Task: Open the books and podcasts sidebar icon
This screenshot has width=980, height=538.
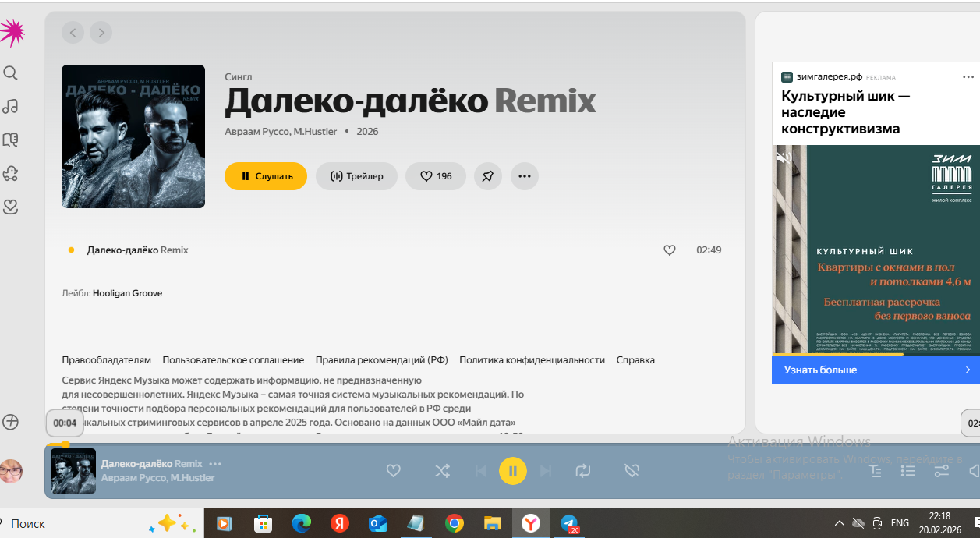Action: pyautogui.click(x=10, y=140)
